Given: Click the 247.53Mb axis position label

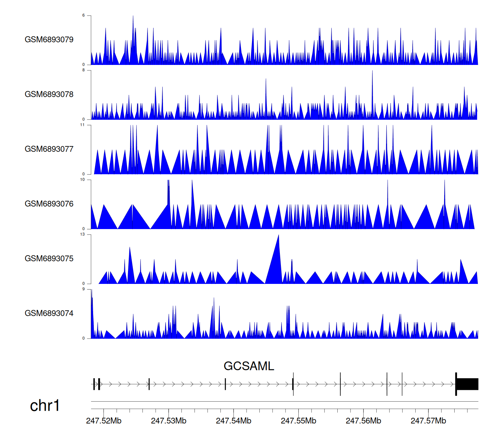Looking at the screenshot, I should click(x=168, y=421).
